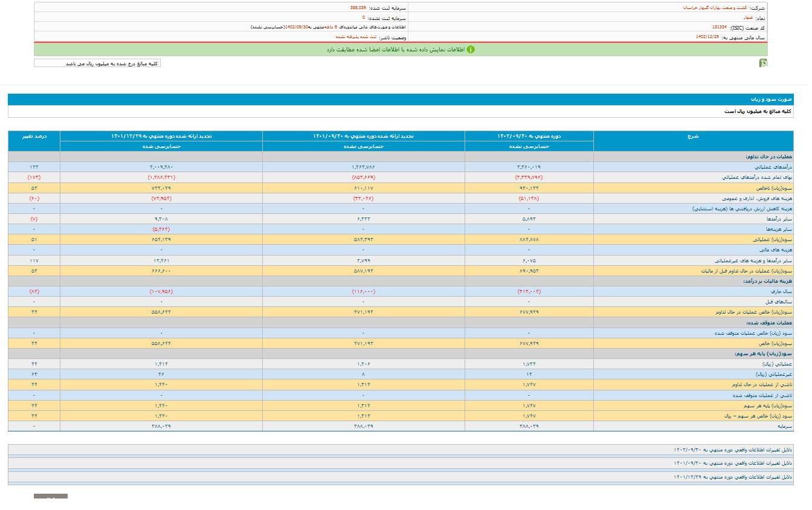Image resolution: width=812 pixels, height=510 pixels.
Task: Click the restated period 1401/12/29 column header
Action: coord(161,136)
